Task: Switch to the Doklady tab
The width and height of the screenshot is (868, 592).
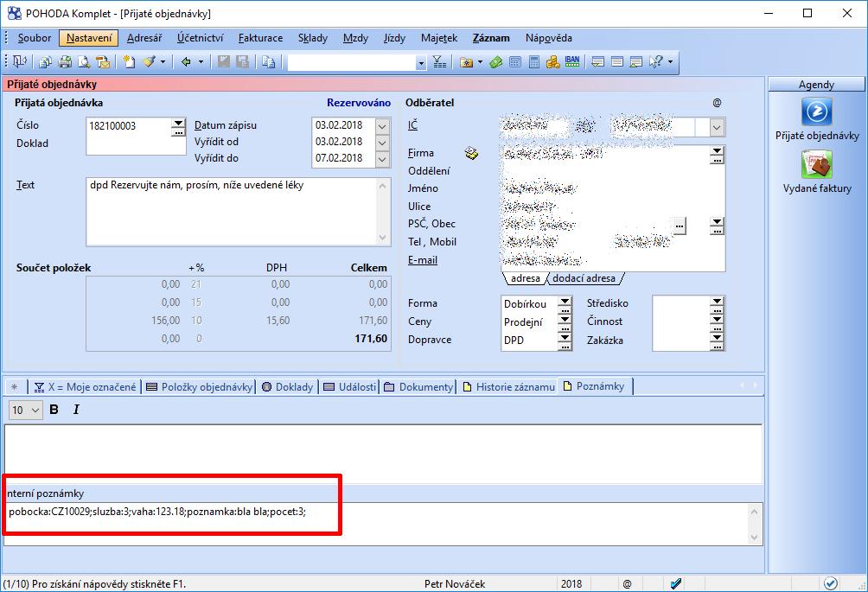Action: point(287,386)
